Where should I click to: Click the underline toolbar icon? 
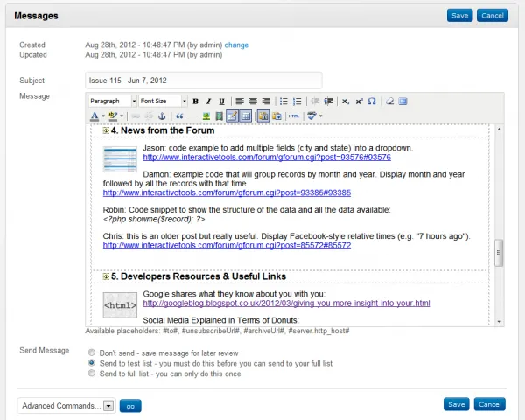click(x=221, y=101)
